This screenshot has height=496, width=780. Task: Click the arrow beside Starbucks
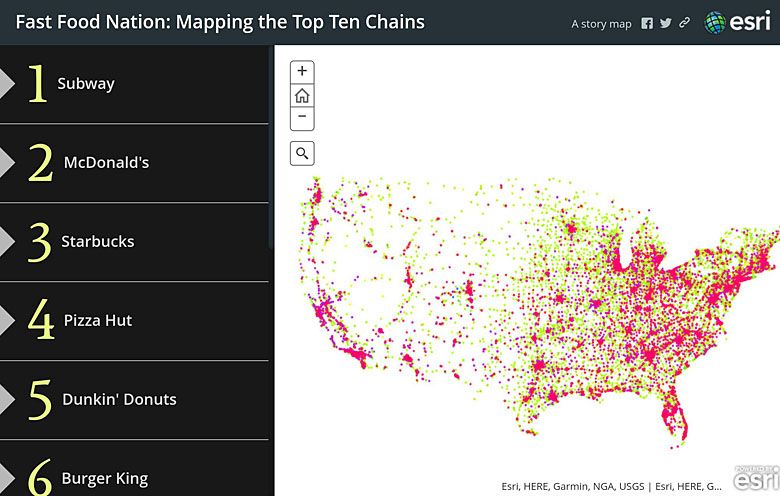(7, 241)
